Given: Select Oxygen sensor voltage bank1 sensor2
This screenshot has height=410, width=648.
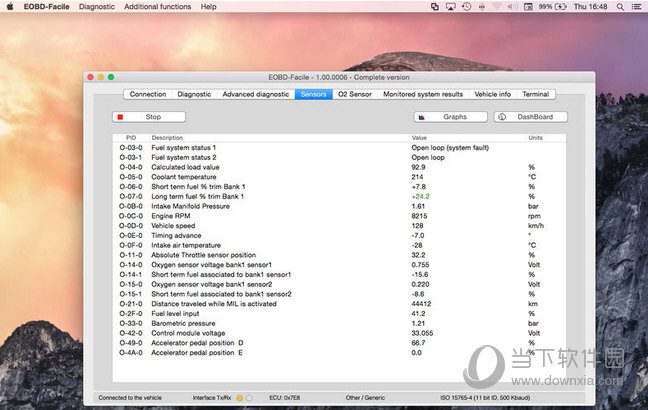Looking at the screenshot, I should coord(339,284).
